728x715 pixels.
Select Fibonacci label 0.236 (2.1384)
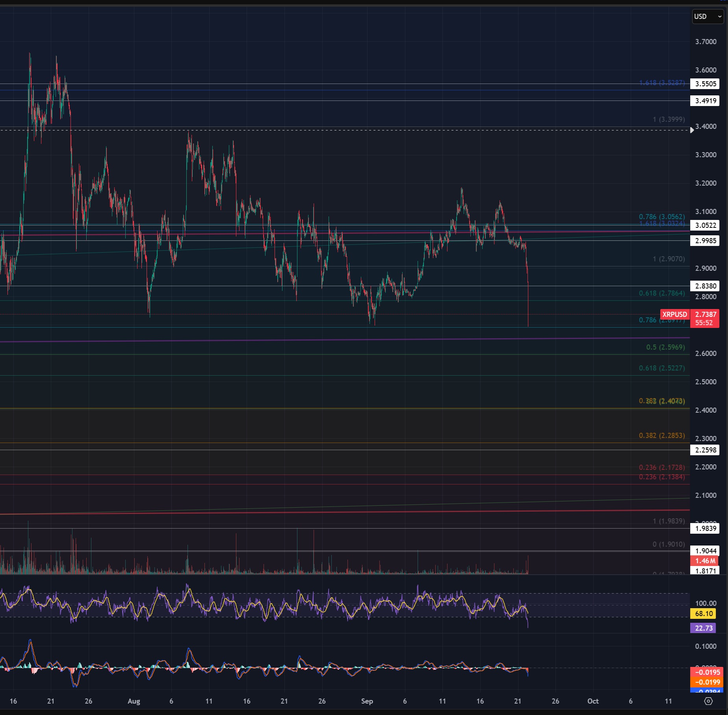662,477
